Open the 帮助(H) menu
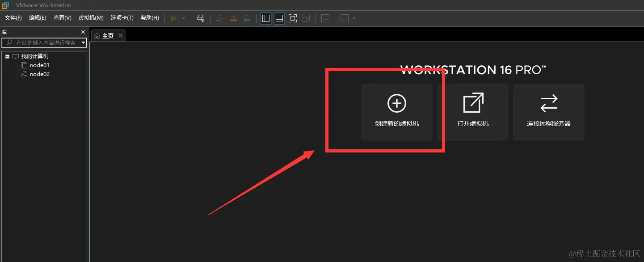 point(150,18)
